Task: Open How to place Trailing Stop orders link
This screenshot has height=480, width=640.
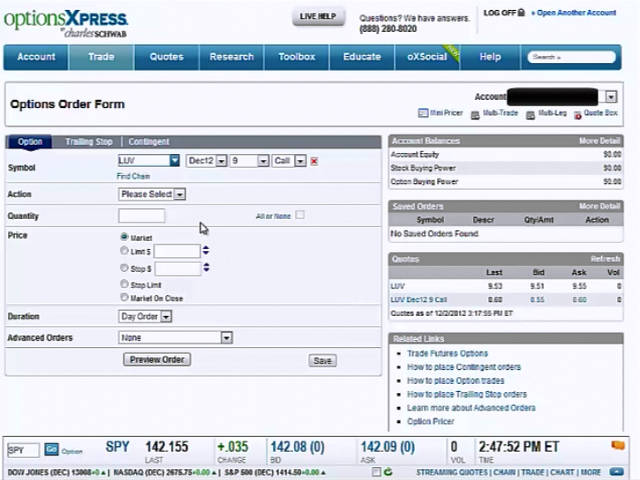Action: point(467,394)
